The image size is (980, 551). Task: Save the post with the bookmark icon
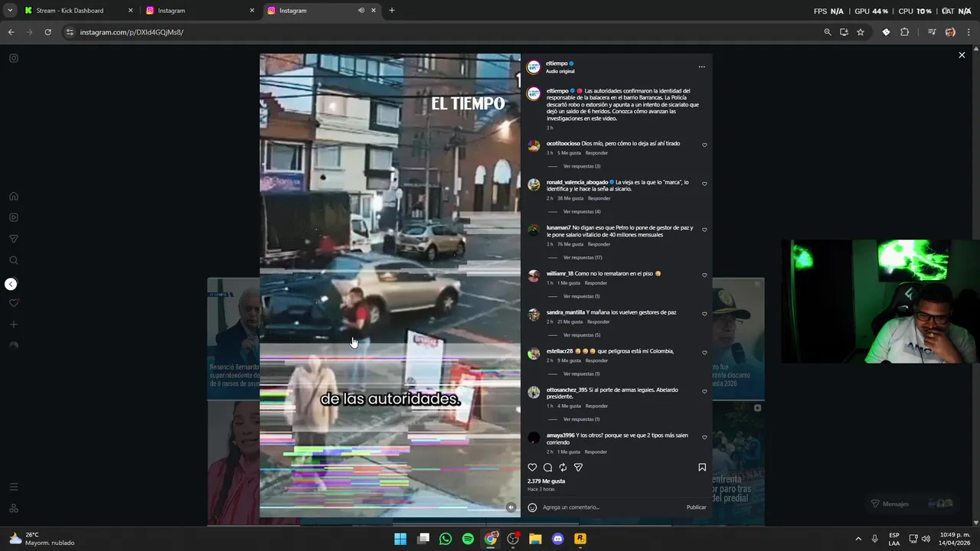(x=702, y=468)
